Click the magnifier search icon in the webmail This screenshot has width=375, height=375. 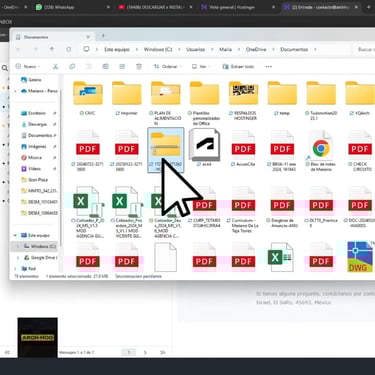click(5, 68)
